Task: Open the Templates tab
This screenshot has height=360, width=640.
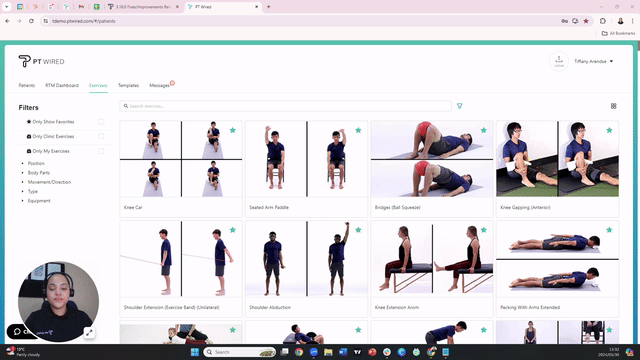Action: [129, 85]
